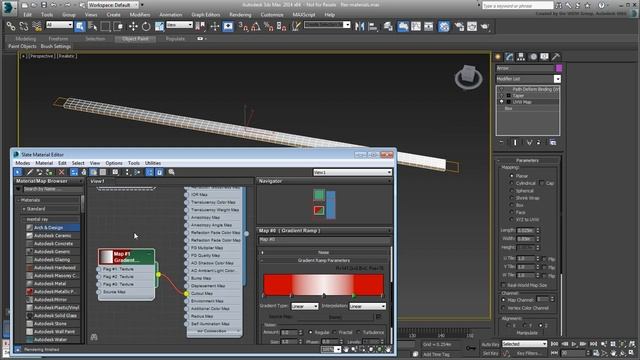Click the Select and Link tool
Viewport: 640px width, 360px height.
[x=11, y=27]
